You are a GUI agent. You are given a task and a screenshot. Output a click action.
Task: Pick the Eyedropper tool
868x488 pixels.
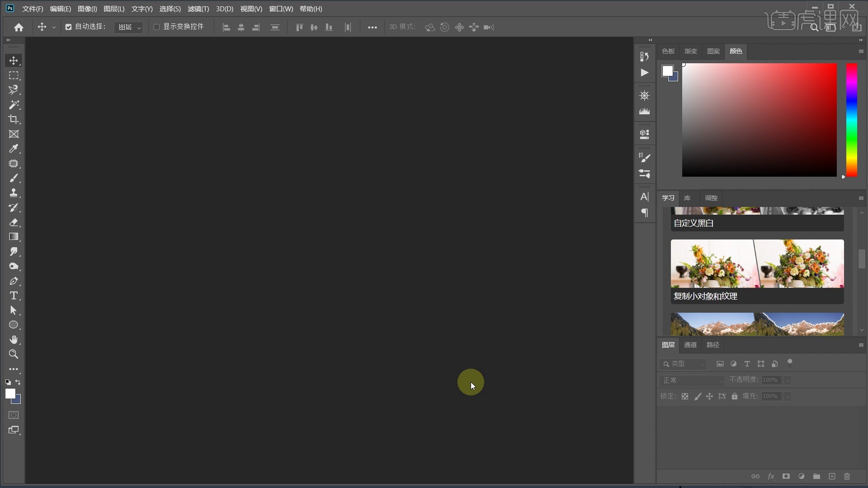point(14,149)
